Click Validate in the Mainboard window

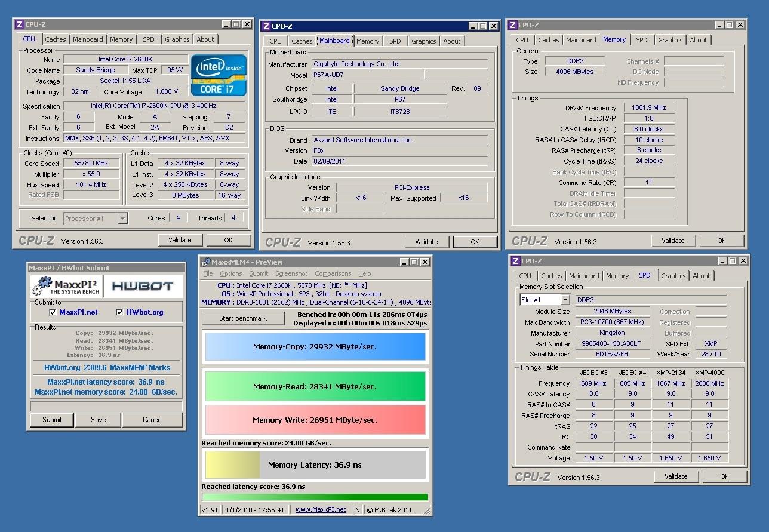[426, 242]
